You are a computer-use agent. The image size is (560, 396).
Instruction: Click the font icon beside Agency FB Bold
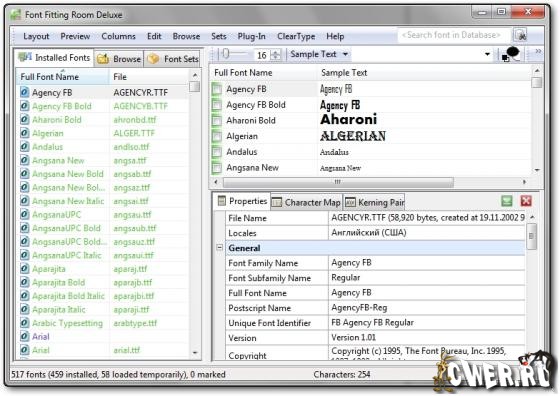point(24,106)
